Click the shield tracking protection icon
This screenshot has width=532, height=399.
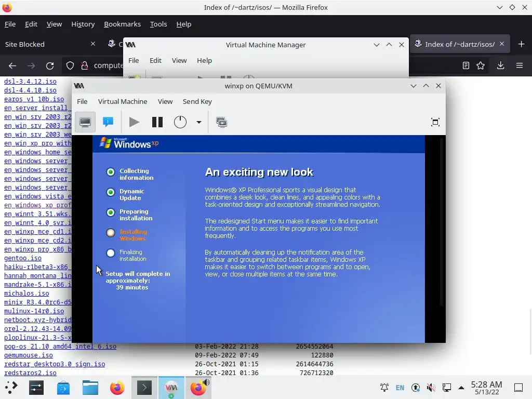pos(70,65)
